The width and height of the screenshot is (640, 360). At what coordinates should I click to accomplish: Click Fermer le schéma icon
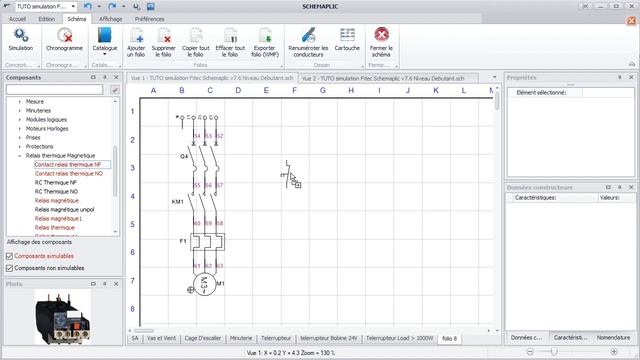pyautogui.click(x=382, y=35)
